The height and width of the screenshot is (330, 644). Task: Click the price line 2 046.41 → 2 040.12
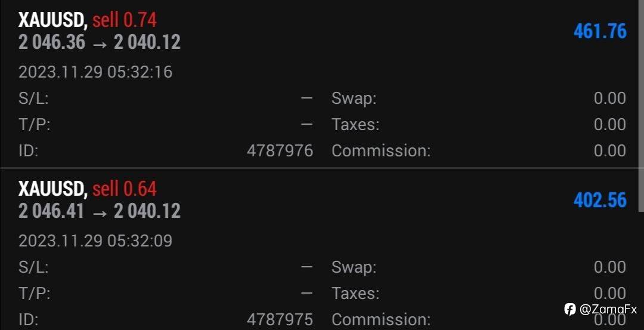point(100,211)
